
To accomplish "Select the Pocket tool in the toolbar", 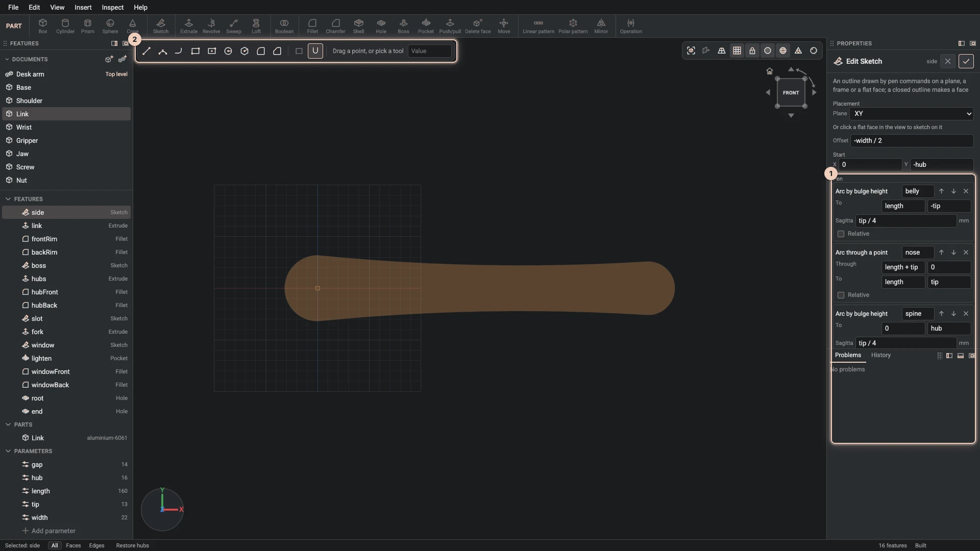I will 426,26.
